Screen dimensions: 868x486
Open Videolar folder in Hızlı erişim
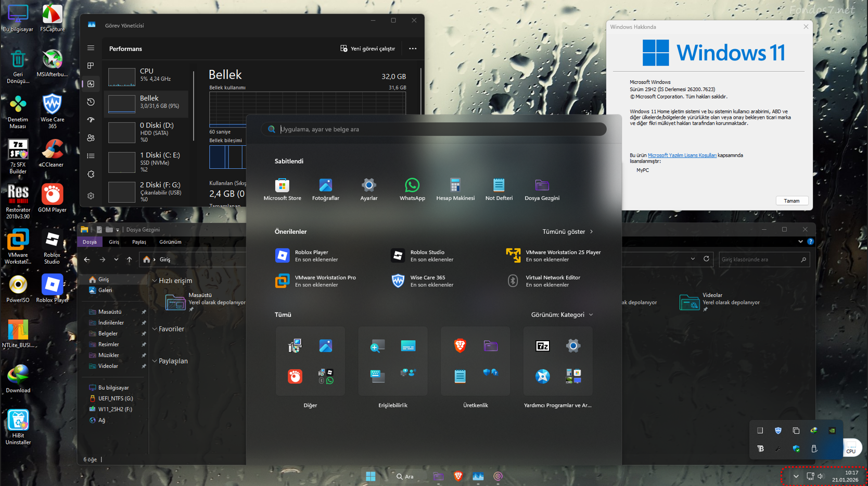[720, 302]
